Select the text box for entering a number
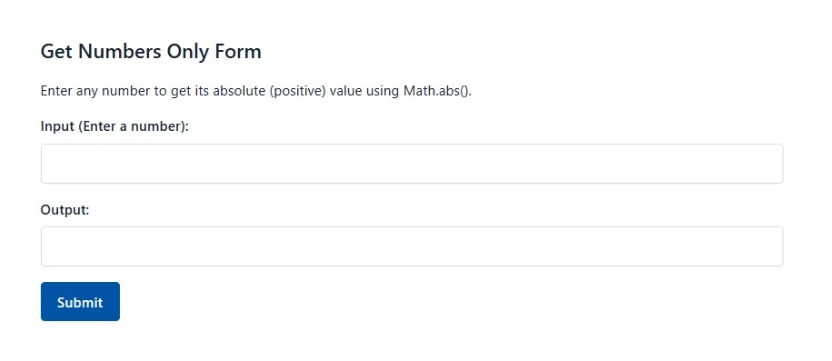This screenshot has width=832, height=361. (412, 164)
